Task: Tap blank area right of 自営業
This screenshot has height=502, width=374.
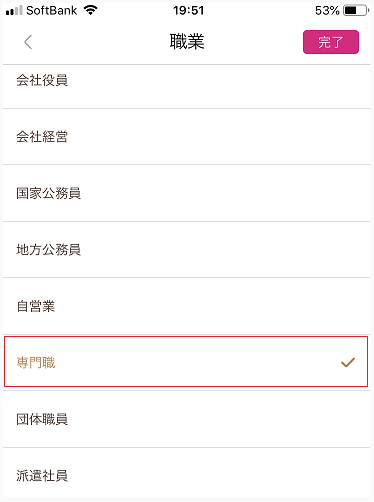Action: point(212,306)
